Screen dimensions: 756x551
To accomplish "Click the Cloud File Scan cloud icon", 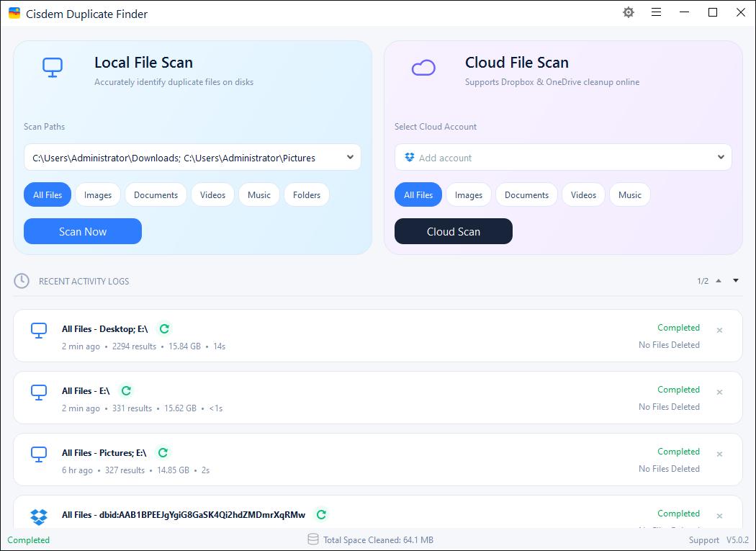I will coord(423,68).
